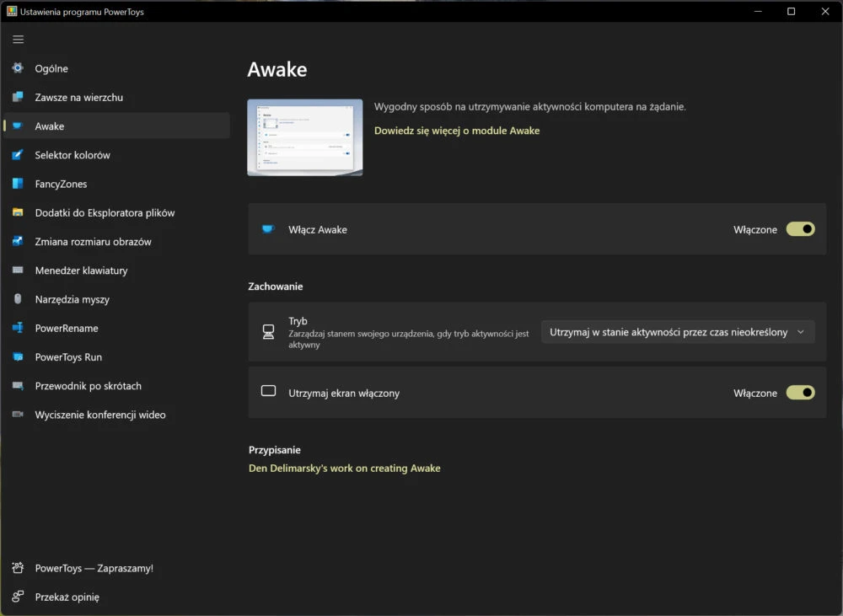This screenshot has width=843, height=616.
Task: Open PowerToys — Zapraszamy! welcome page
Action: (x=116, y=568)
